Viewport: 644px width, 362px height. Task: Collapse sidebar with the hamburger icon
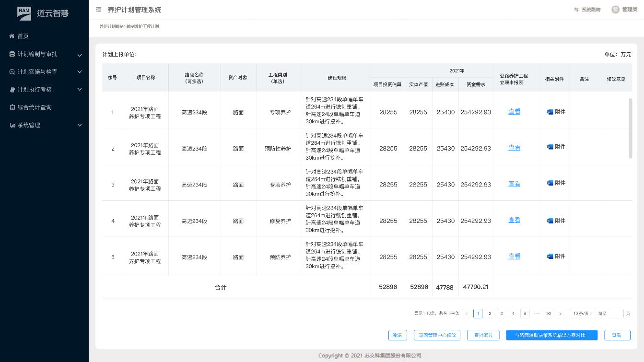coord(99,10)
